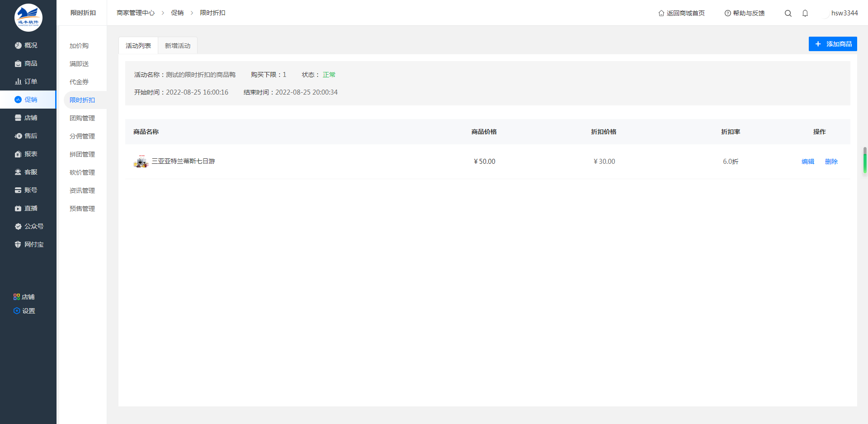
Task: Click the bottom 店铺 grid icon
Action: [17, 297]
